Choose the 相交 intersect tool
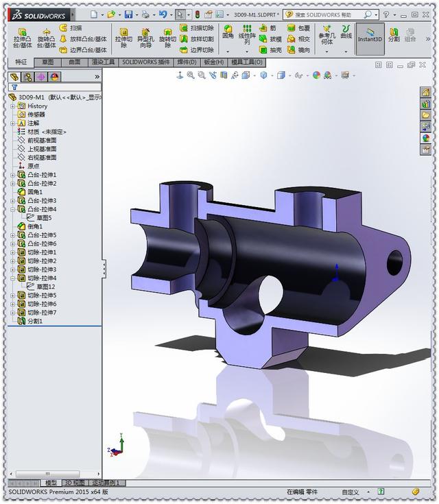439x504 pixels. coord(298,39)
